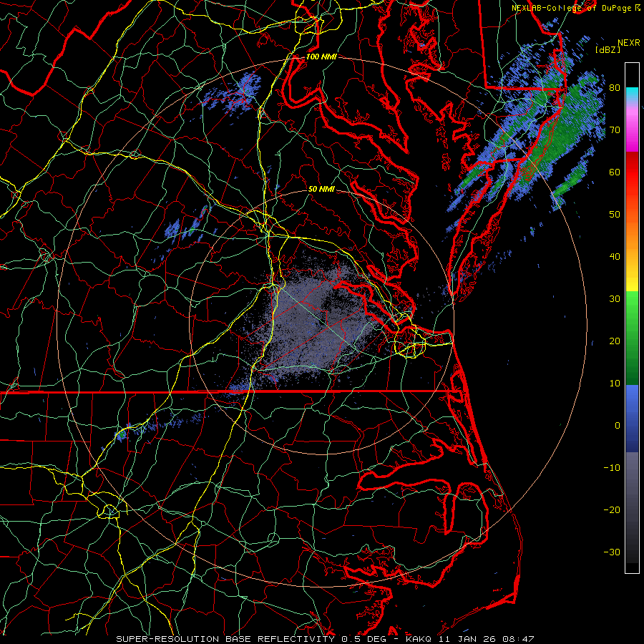Click the -10 dBZ scale value

[x=612, y=468]
